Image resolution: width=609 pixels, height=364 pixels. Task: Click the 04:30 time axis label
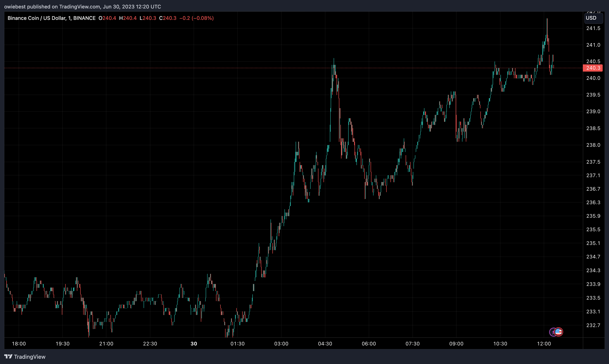click(325, 344)
